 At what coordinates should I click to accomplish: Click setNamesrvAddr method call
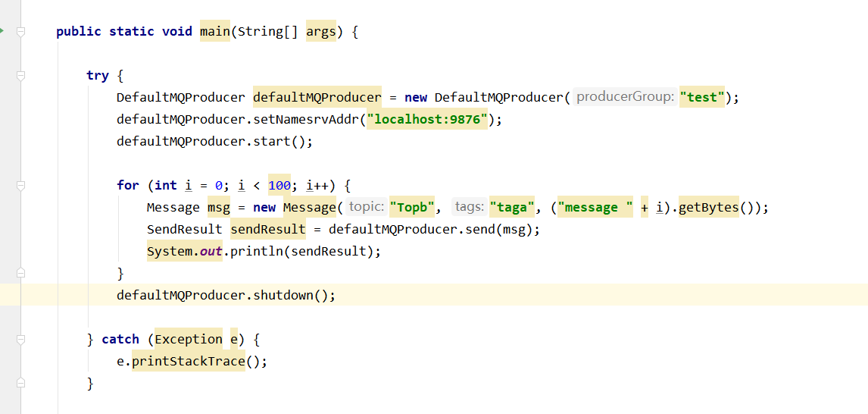(x=306, y=120)
